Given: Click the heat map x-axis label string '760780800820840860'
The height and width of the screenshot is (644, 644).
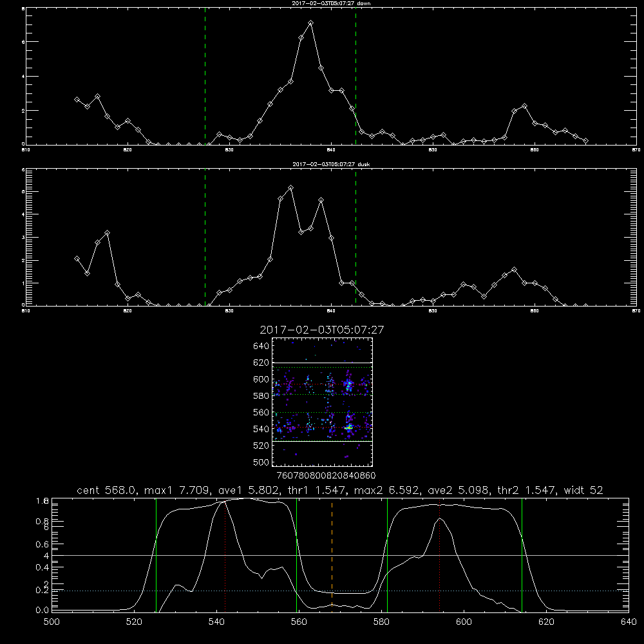Looking at the screenshot, I should click(326, 475).
